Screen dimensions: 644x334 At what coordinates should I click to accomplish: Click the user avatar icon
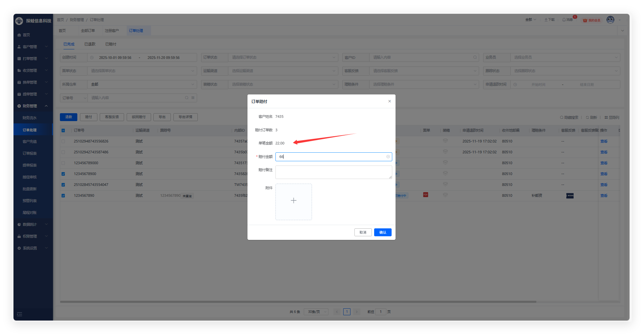pos(610,20)
